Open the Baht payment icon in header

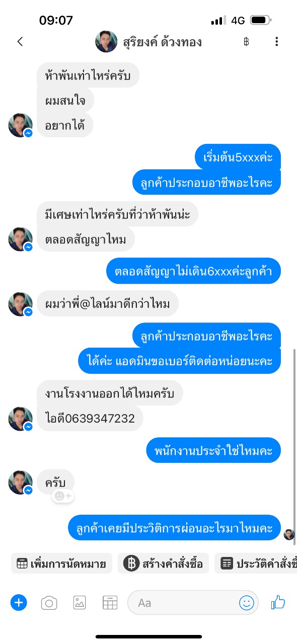246,42
